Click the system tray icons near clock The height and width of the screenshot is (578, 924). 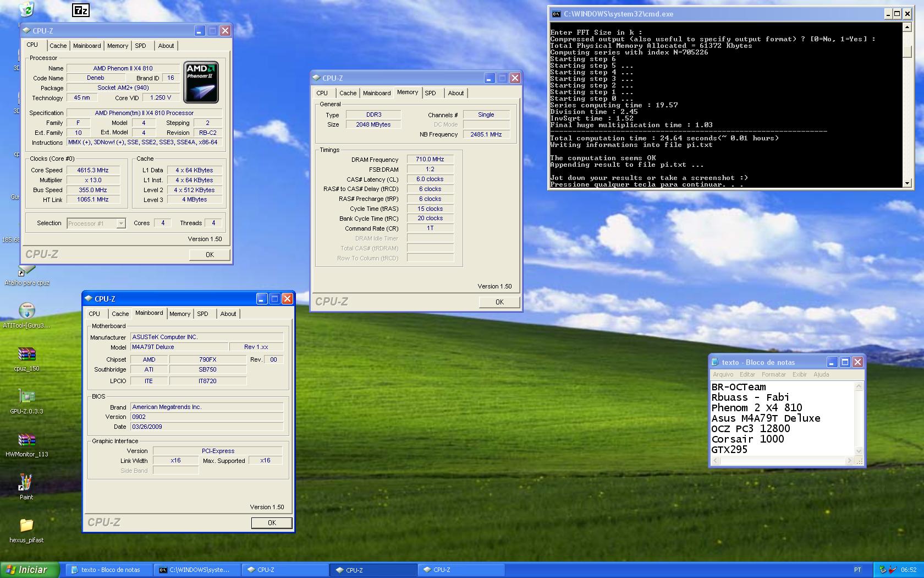tap(888, 570)
